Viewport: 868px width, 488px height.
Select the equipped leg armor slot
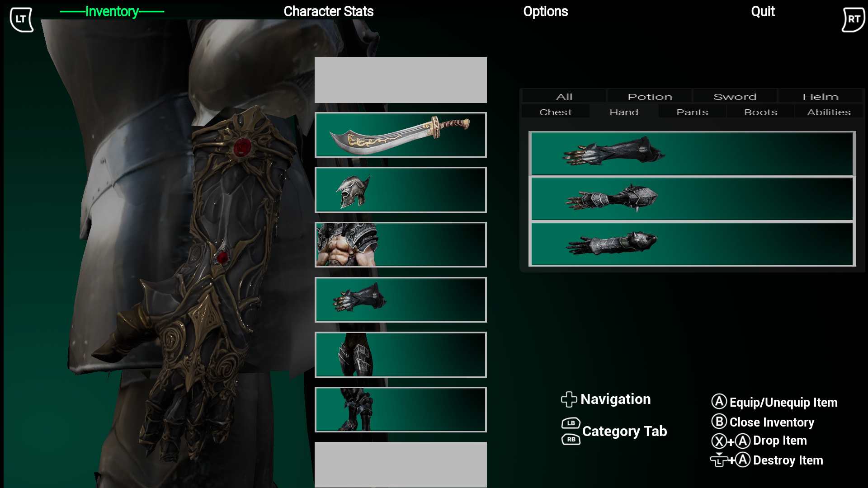tap(401, 355)
